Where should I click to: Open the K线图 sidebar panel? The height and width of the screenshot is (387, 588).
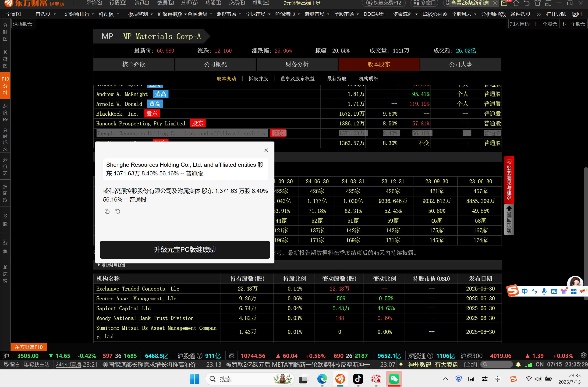point(5,59)
